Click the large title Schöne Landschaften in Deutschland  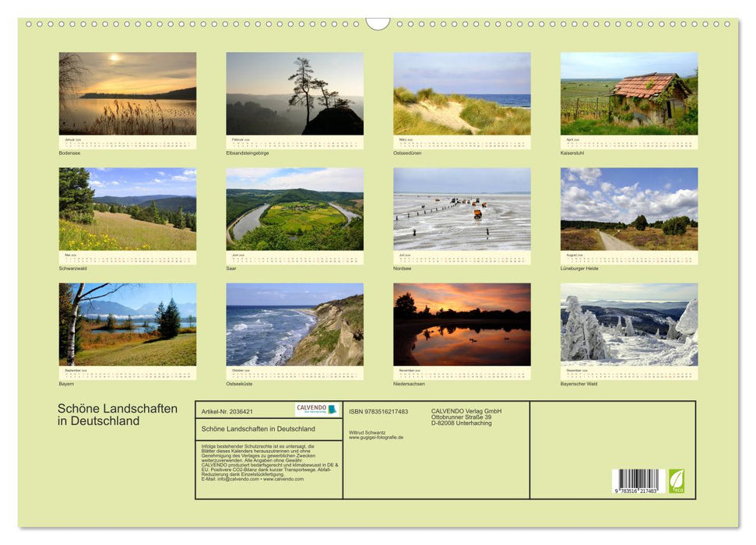pos(118,415)
